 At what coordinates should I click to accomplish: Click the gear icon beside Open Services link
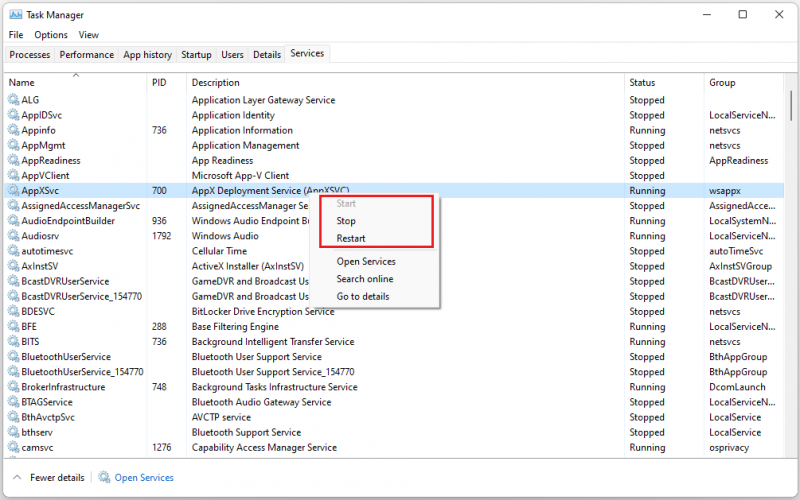point(104,477)
